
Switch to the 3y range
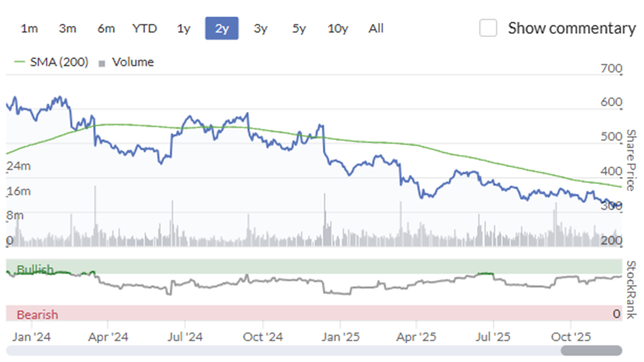pos(260,28)
